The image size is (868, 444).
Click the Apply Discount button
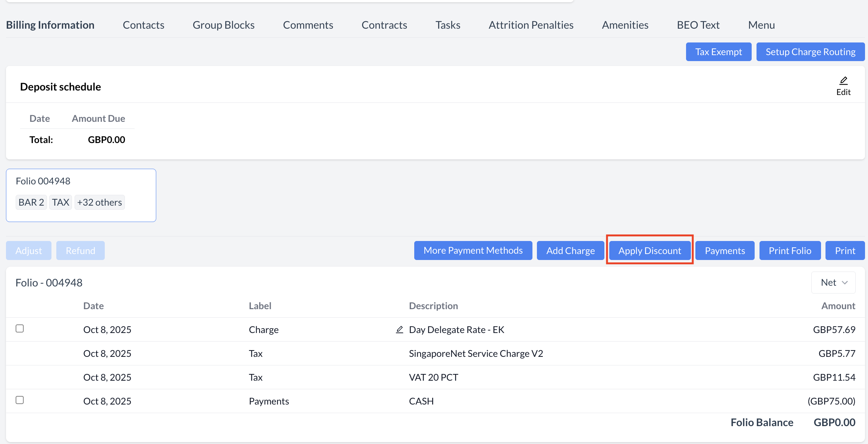point(650,251)
